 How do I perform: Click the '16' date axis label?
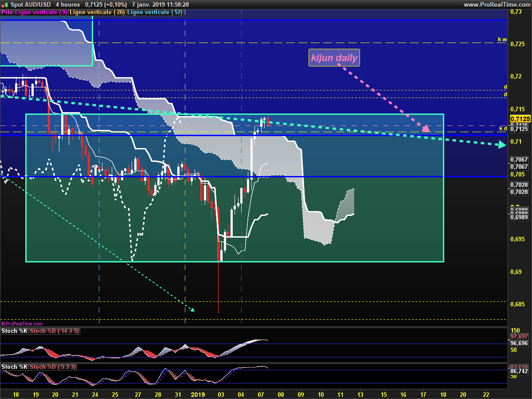click(403, 394)
